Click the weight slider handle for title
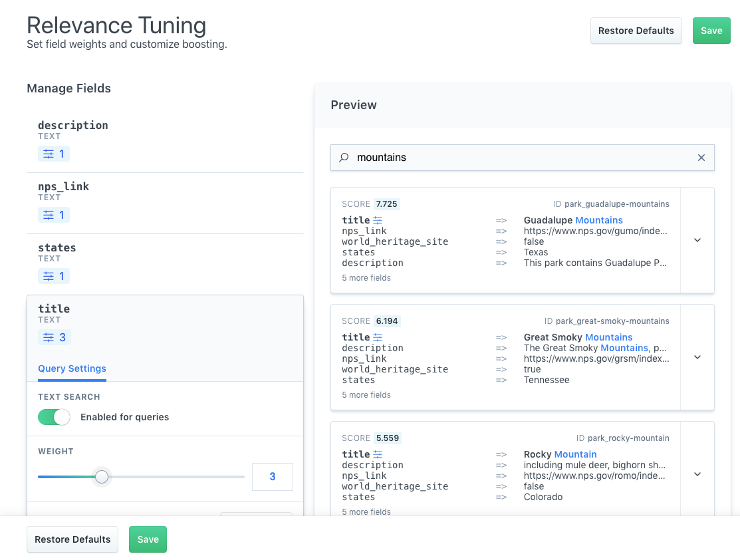Image resolution: width=740 pixels, height=560 pixels. pyautogui.click(x=102, y=477)
